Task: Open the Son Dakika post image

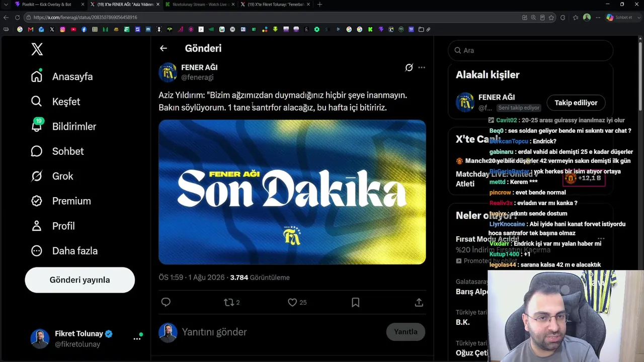Action: [292, 192]
